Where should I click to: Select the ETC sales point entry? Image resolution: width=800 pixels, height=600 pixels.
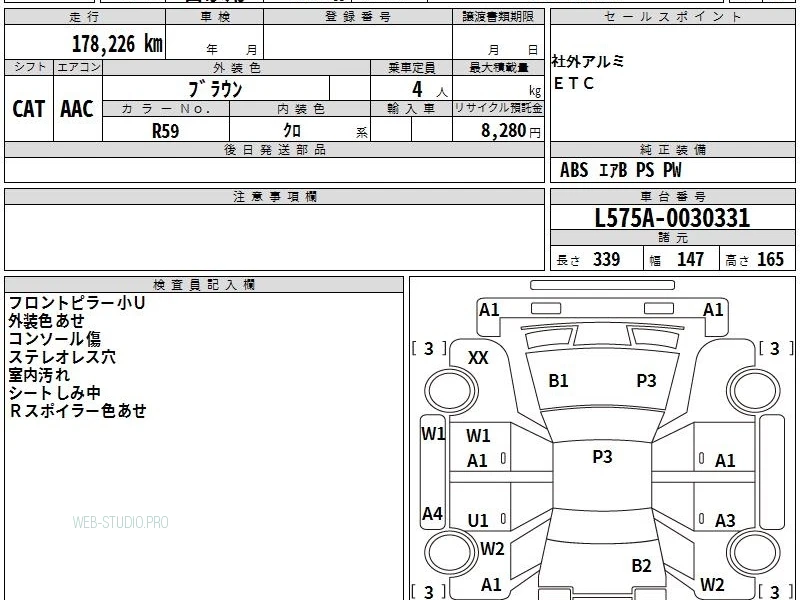pyautogui.click(x=574, y=83)
